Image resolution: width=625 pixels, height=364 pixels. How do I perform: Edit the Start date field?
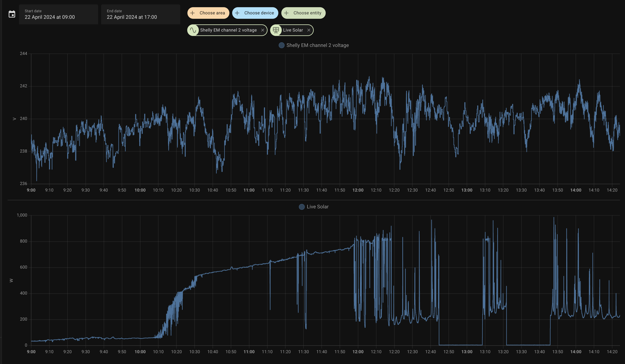[58, 14]
